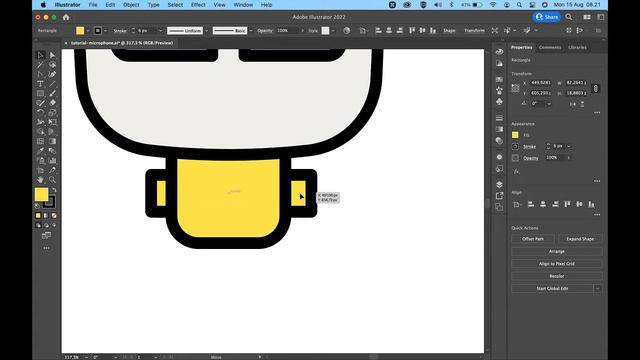Select the Rotate tool
The width and height of the screenshot is (640, 360).
pos(40,113)
